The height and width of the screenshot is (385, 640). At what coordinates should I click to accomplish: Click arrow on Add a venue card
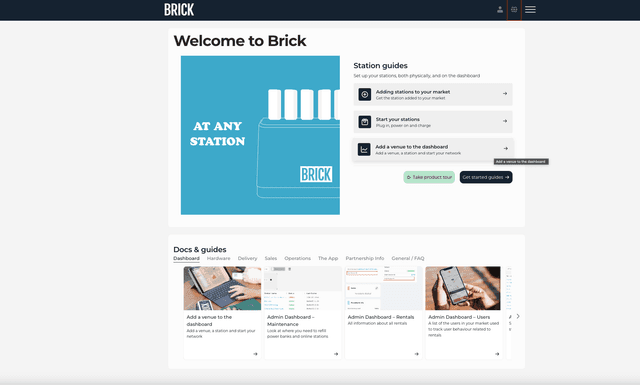pos(255,354)
